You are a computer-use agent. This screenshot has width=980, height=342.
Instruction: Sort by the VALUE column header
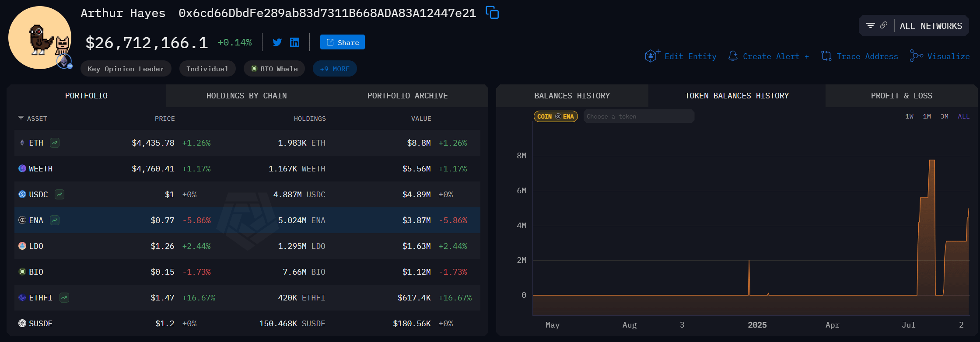421,119
